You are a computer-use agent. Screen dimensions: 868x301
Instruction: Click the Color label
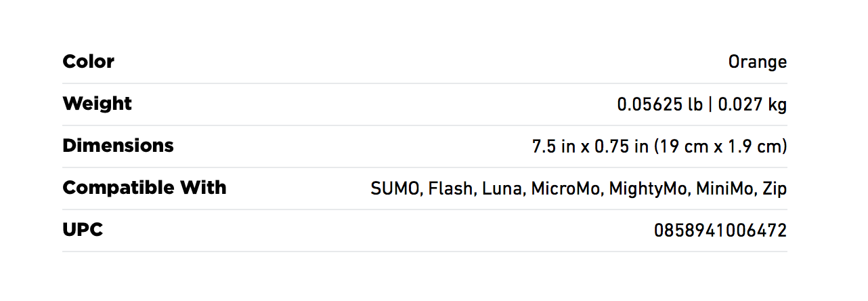88,62
